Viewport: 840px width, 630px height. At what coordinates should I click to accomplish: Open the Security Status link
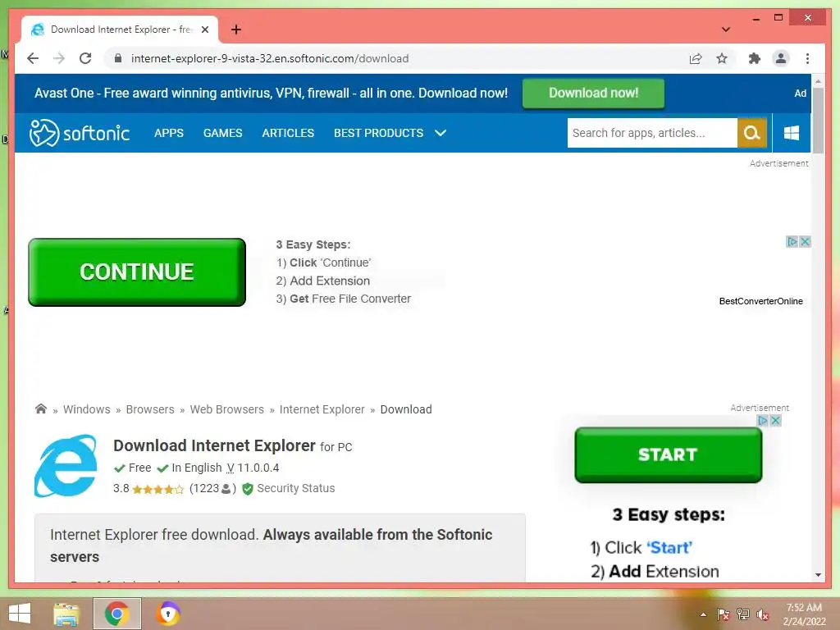pos(295,488)
